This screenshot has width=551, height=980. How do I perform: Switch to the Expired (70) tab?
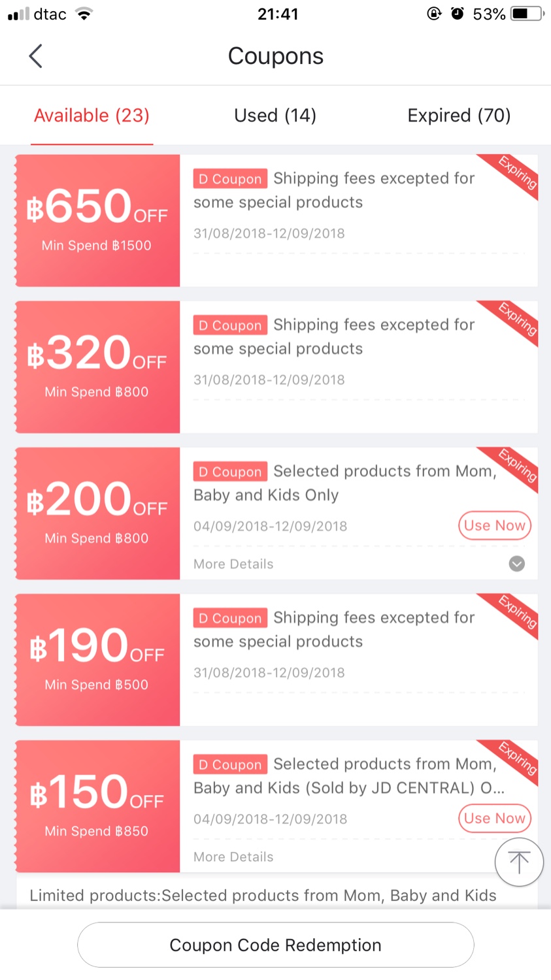point(459,116)
